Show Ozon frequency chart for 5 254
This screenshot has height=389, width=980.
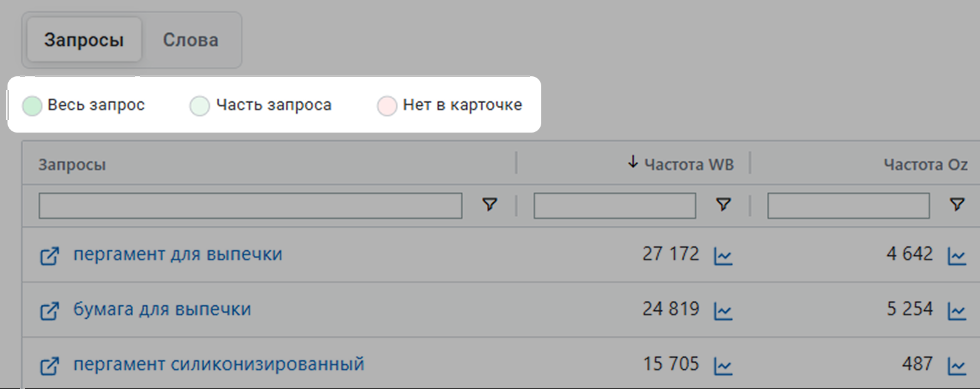tap(957, 310)
